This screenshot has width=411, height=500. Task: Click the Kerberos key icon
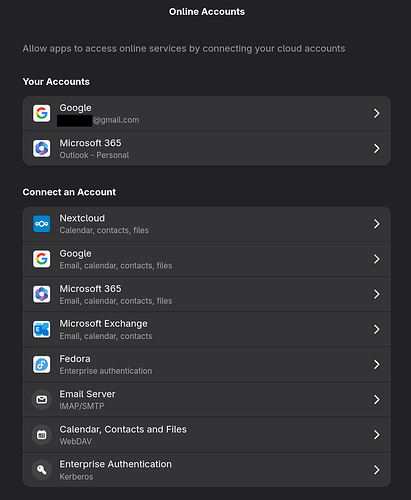[42, 470]
